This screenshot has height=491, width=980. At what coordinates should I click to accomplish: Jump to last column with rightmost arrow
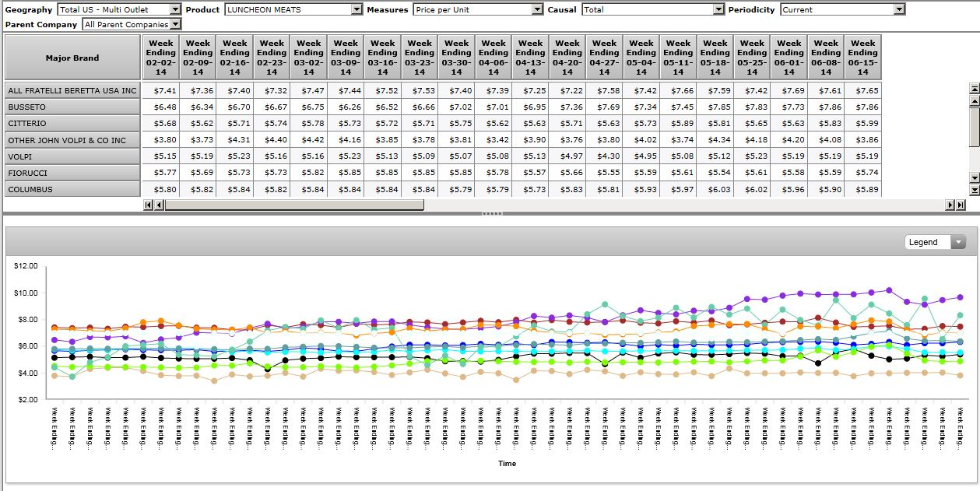[x=960, y=205]
